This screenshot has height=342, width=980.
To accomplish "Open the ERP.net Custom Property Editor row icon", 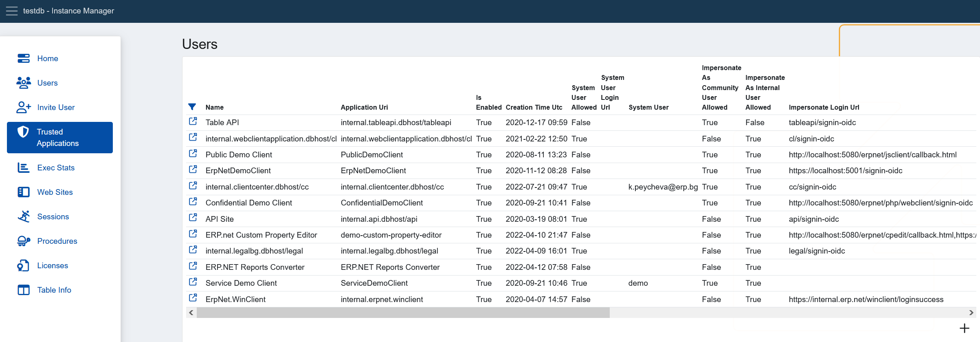I will coord(193,234).
